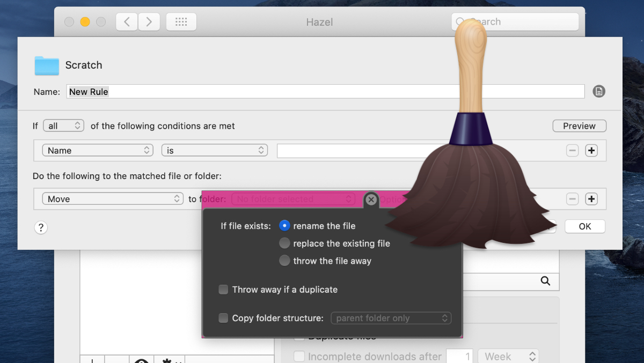This screenshot has width=644, height=363.
Task: Add another action with plus button
Action: pyautogui.click(x=591, y=199)
